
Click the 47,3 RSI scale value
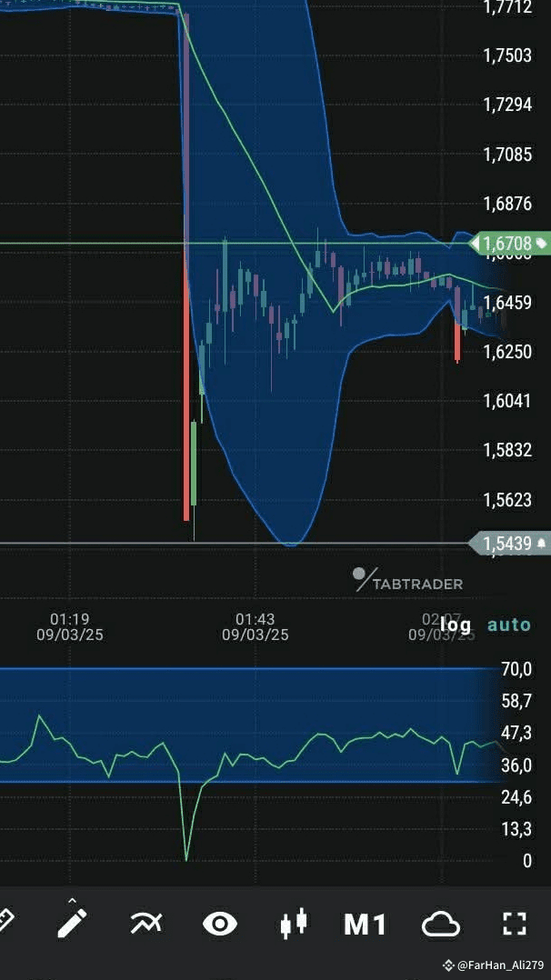(516, 733)
